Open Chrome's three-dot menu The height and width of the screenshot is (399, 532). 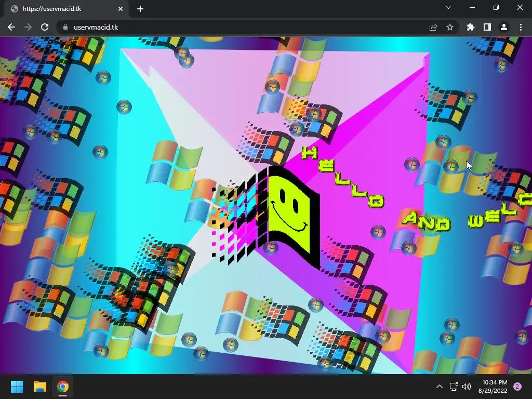(521, 27)
